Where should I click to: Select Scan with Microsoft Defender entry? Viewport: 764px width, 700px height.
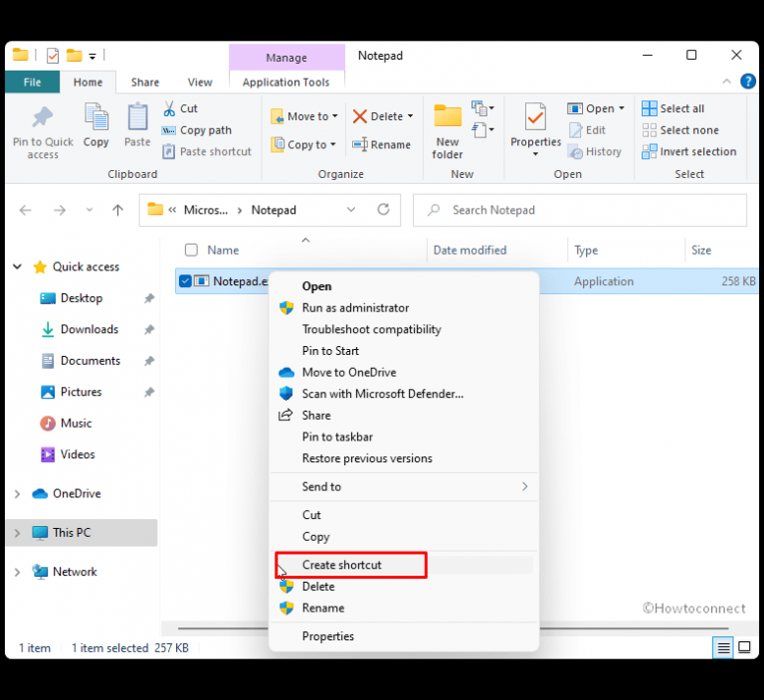click(404, 394)
